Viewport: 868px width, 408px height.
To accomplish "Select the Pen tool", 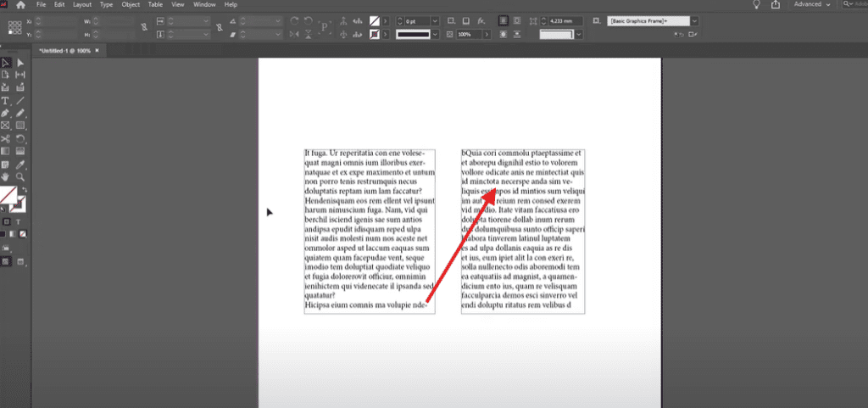I will 6,113.
